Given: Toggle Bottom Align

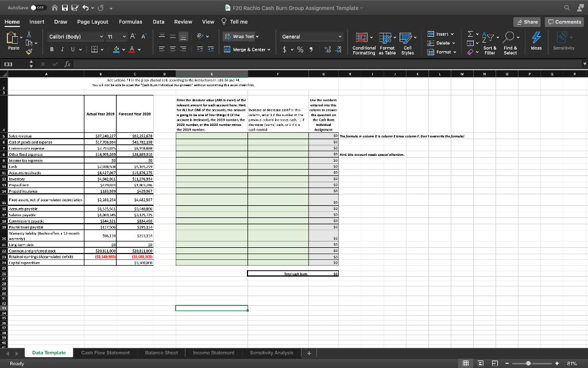Looking at the screenshot, I should (183, 36).
